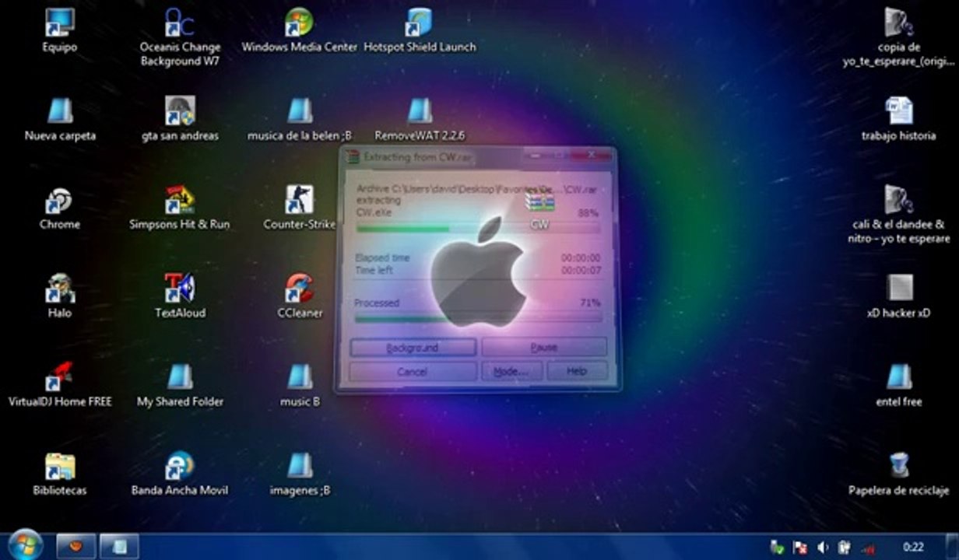959x560 pixels.
Task: Click the red network signal tray icon
Action: click(867, 548)
